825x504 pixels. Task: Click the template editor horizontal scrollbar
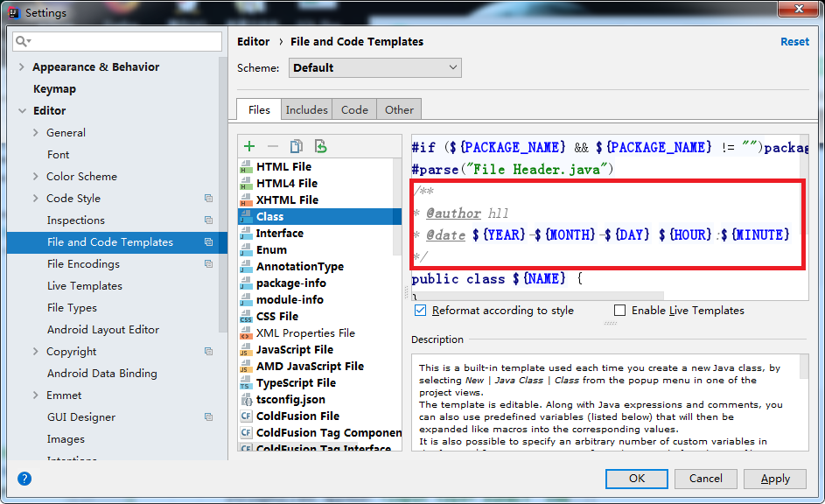click(538, 297)
